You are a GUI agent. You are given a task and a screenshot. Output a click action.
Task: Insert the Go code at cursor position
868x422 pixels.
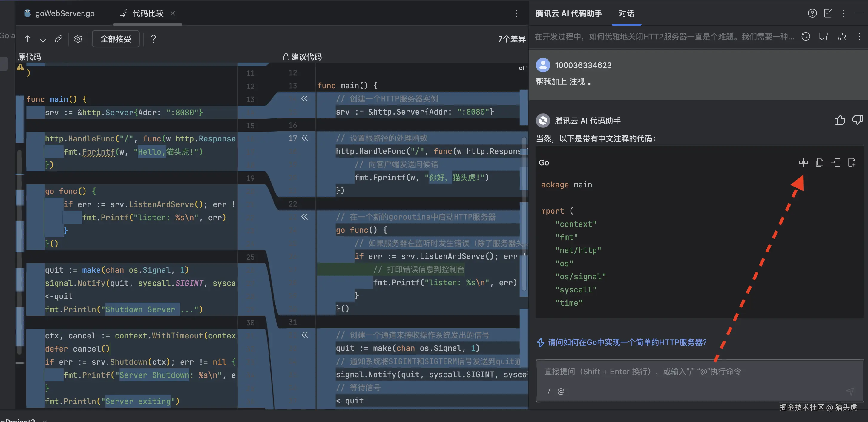point(836,162)
